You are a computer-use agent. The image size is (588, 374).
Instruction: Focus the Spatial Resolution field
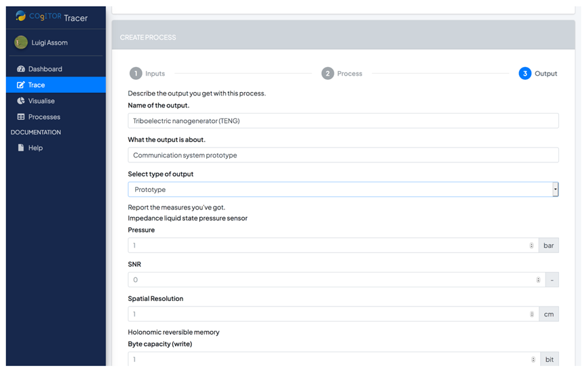click(333, 314)
